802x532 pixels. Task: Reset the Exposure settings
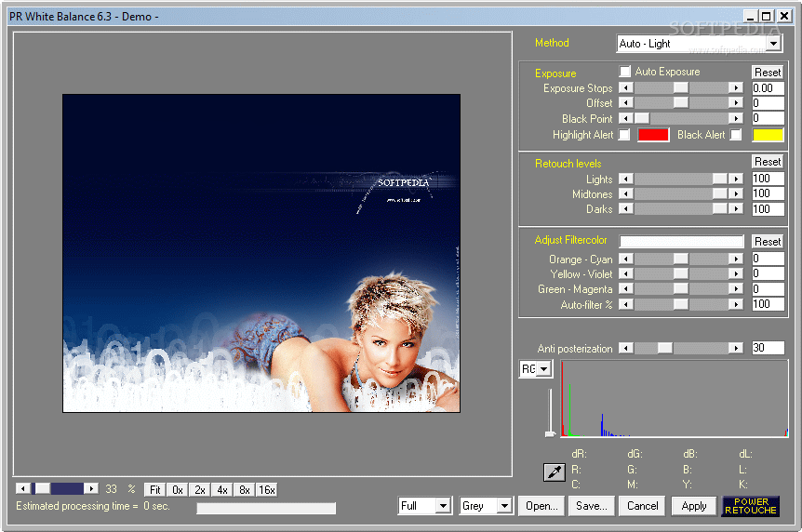pyautogui.click(x=768, y=73)
